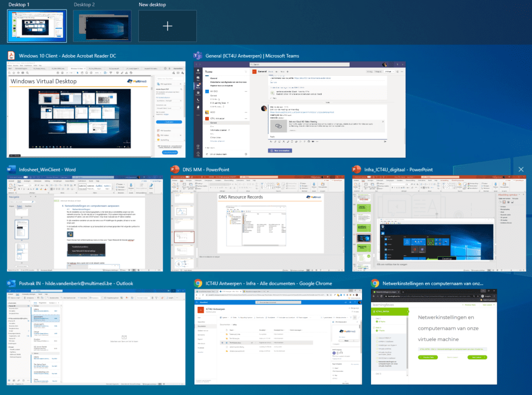Click the title 'General (ICT4U Antwerpen) | Microsoft Teams'
The image size is (532, 395).
click(252, 56)
